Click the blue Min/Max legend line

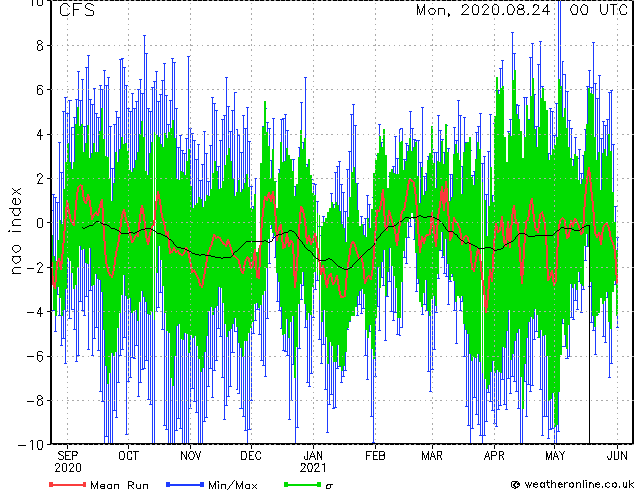click(x=185, y=485)
